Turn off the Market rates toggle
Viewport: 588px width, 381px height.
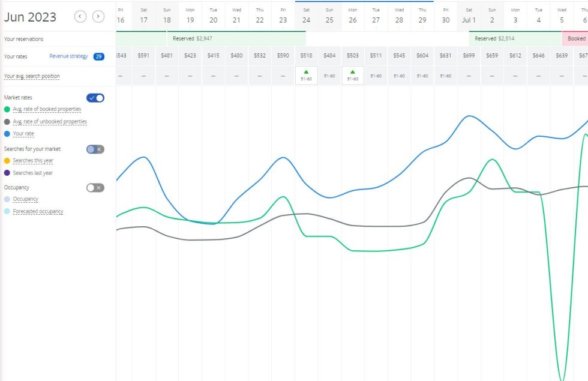pos(95,97)
